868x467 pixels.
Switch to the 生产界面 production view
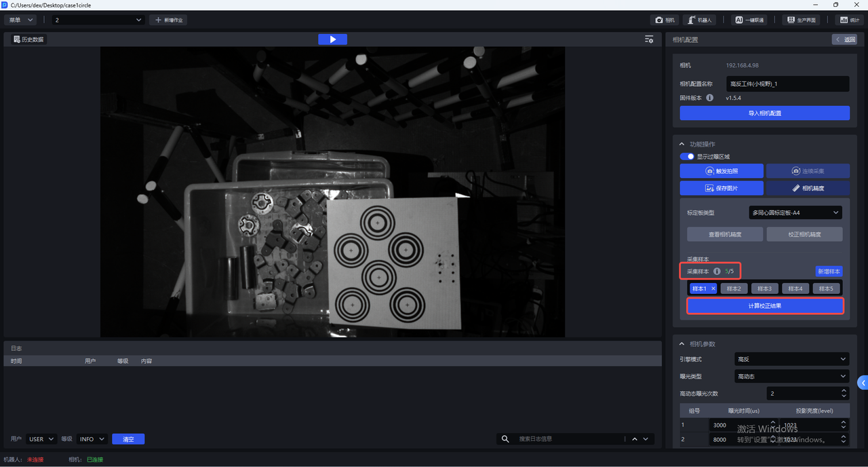[800, 20]
